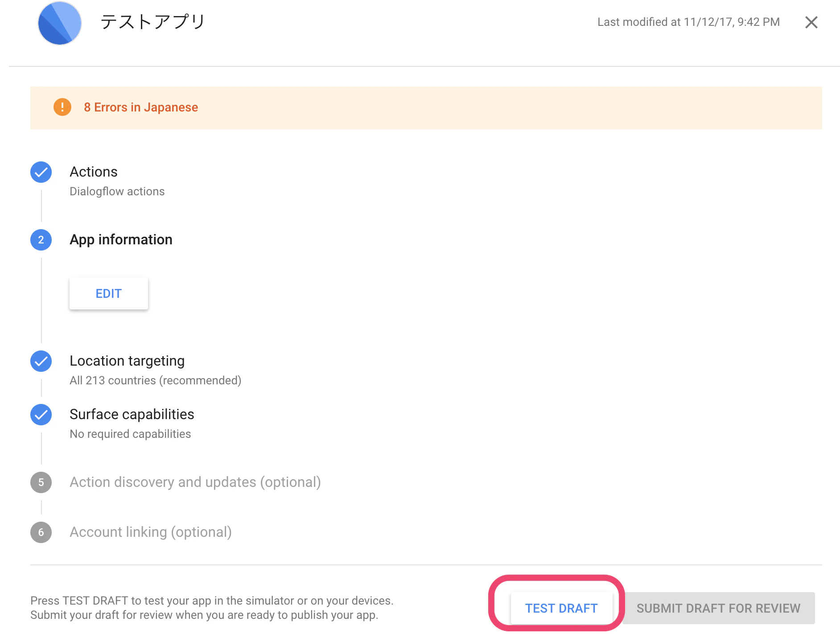The height and width of the screenshot is (634, 840).
Task: Click the Location targeting checkmark icon
Action: coord(41,361)
